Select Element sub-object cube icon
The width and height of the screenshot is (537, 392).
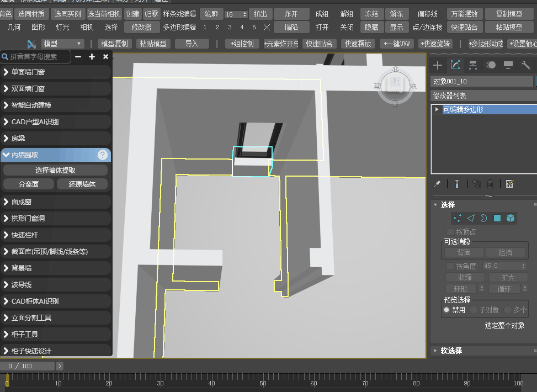[511, 218]
